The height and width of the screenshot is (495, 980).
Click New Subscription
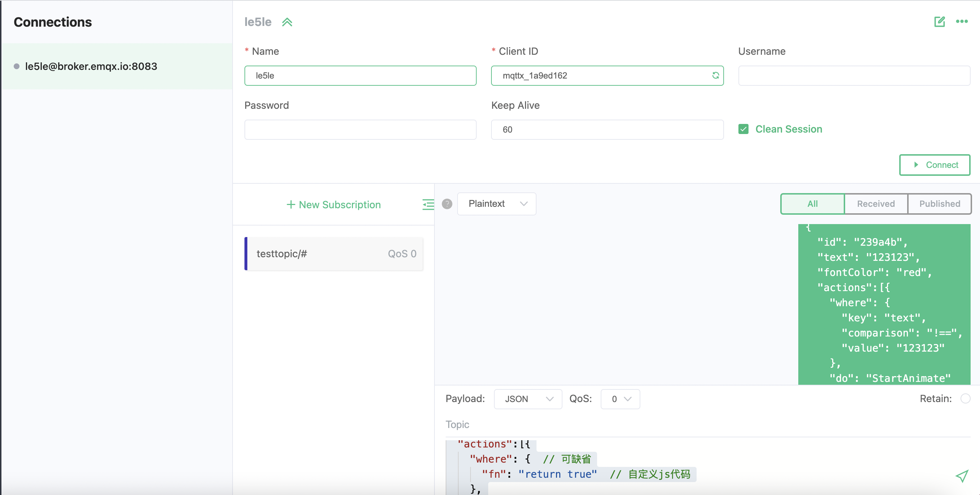(333, 205)
